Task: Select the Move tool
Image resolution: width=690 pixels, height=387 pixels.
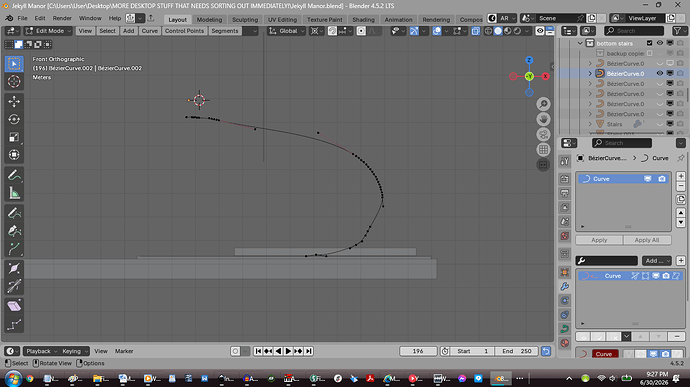Action: point(14,101)
